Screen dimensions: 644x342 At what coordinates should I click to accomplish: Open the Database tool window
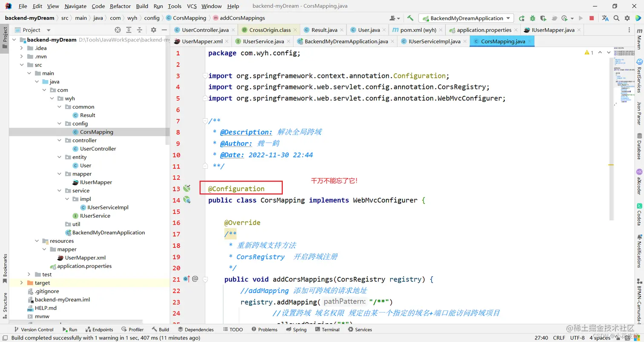point(639,146)
